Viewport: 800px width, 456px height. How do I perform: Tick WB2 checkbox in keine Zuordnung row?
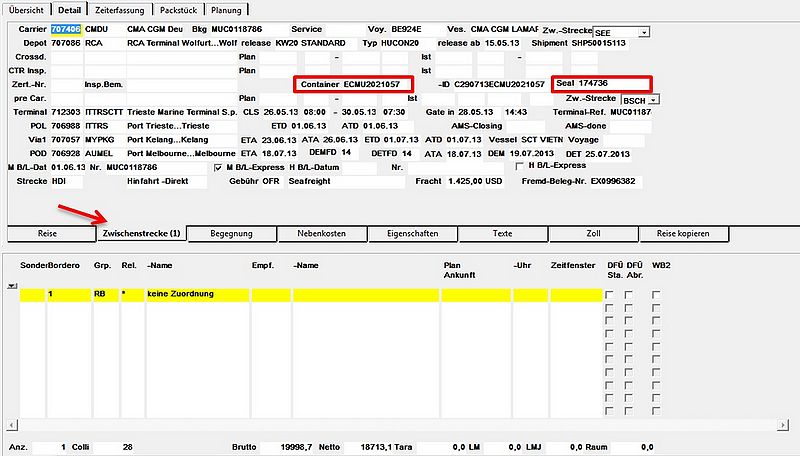click(656, 295)
